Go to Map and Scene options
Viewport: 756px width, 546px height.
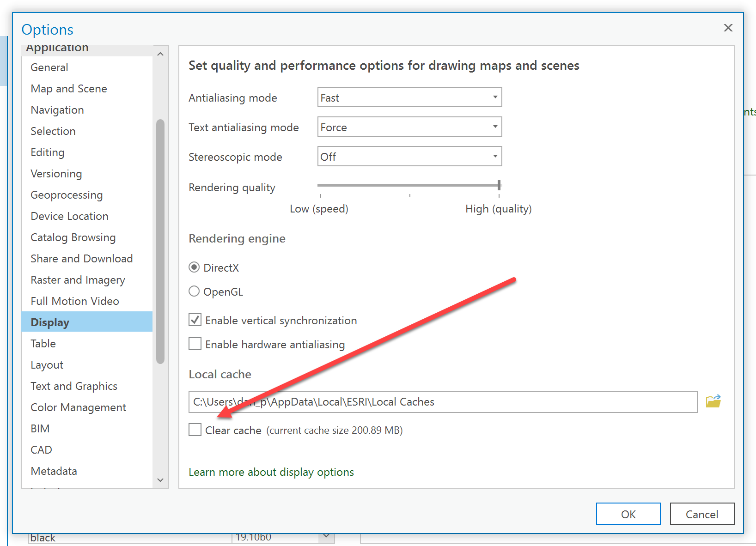coord(69,89)
